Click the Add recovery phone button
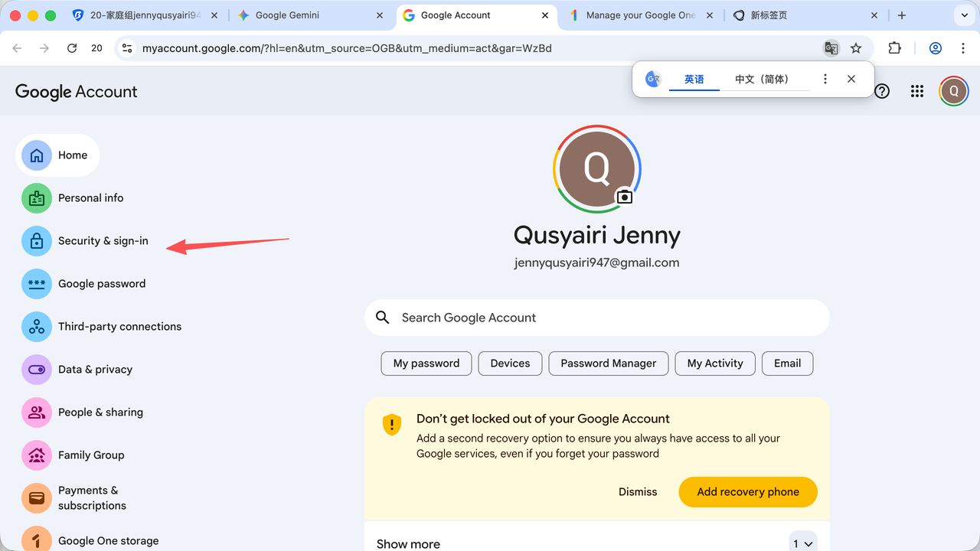This screenshot has width=980, height=551. 747,492
